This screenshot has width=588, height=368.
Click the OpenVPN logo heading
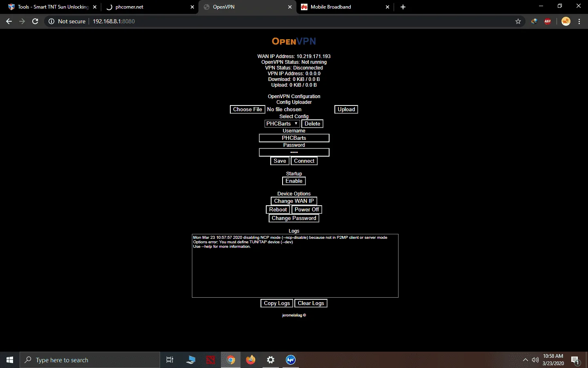[x=294, y=41]
